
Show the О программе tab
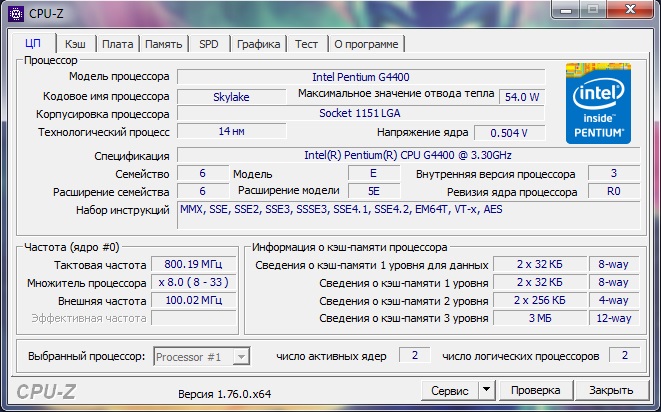coord(366,44)
